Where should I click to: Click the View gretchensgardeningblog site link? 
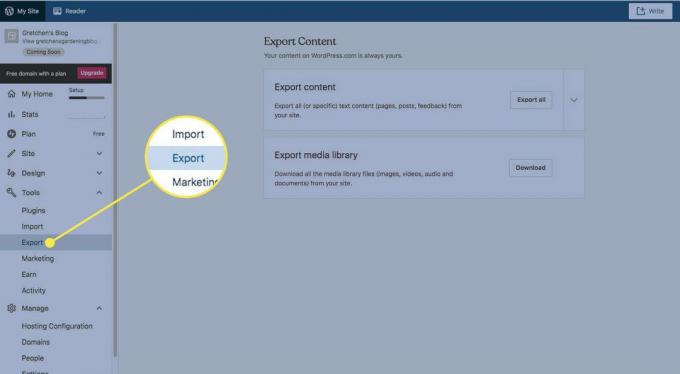pos(60,41)
